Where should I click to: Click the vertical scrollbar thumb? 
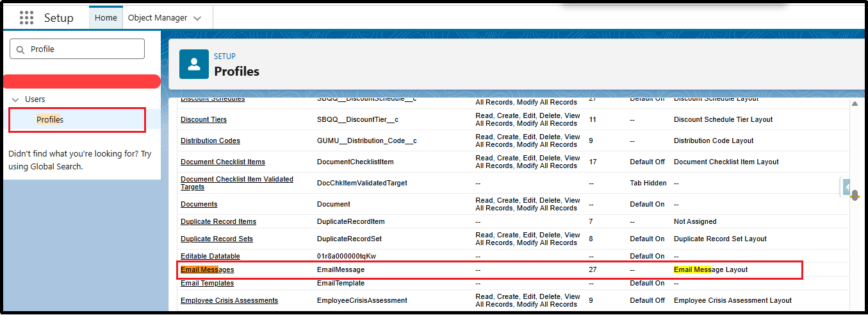point(855,195)
